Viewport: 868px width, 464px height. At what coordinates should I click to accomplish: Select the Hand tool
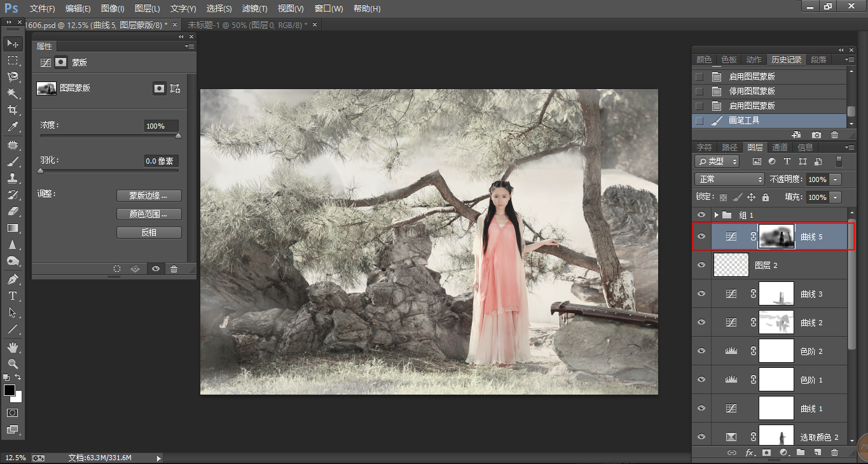[x=12, y=348]
